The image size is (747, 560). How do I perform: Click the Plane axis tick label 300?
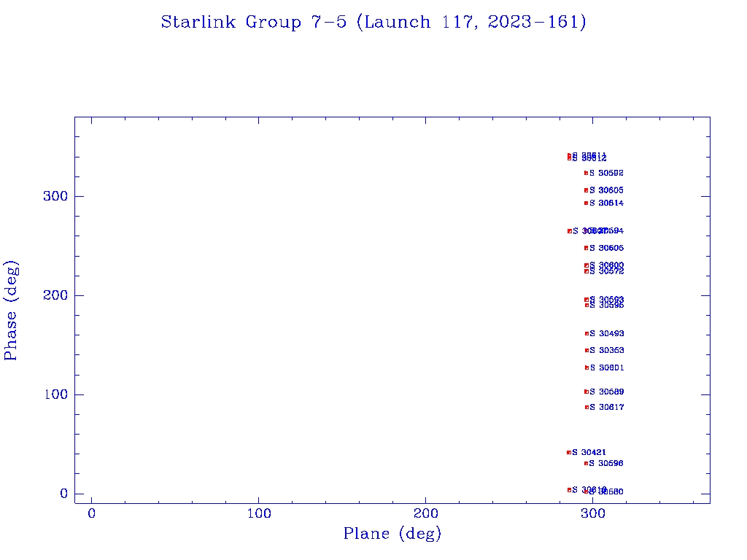point(593,513)
